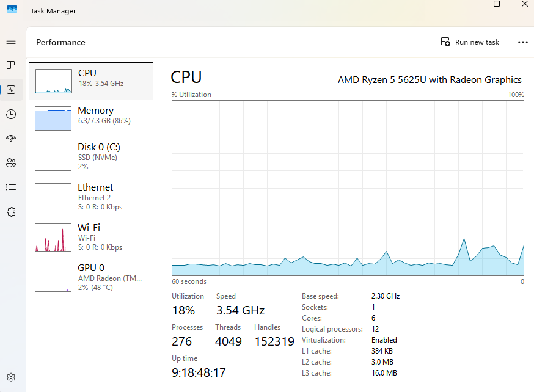Click the Task Manager app icon
This screenshot has height=392, width=534.
coord(12,10)
